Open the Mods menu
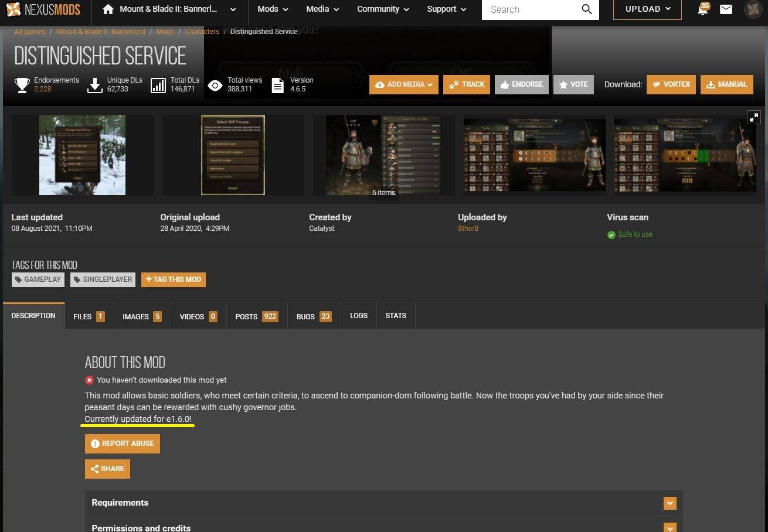Viewport: 768px width, 532px height. point(273,9)
